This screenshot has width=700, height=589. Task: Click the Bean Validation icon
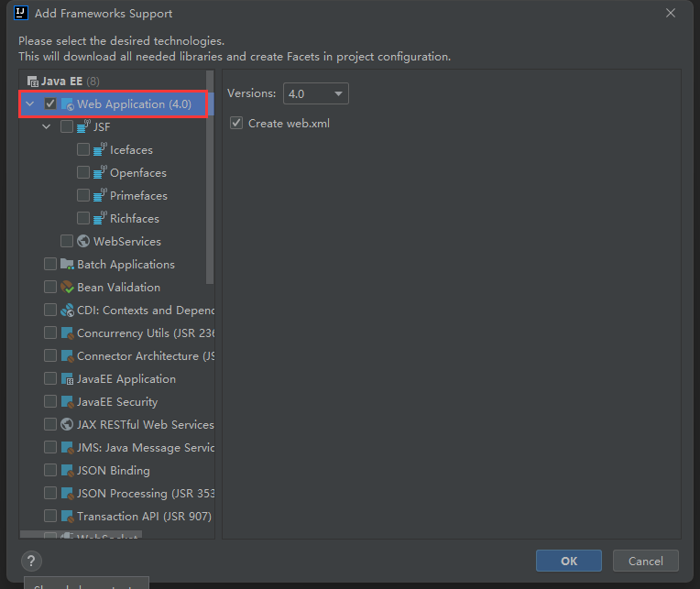click(x=67, y=287)
